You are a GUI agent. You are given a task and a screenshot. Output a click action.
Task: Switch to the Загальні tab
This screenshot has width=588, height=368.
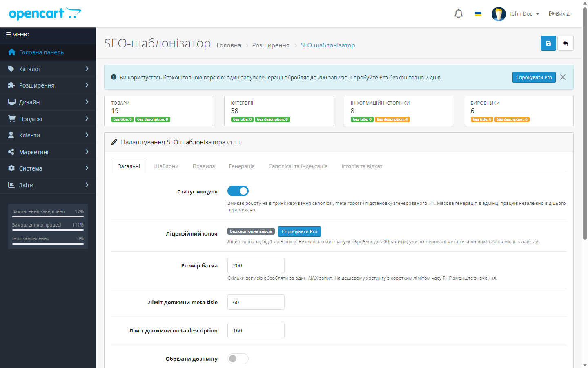pos(129,166)
